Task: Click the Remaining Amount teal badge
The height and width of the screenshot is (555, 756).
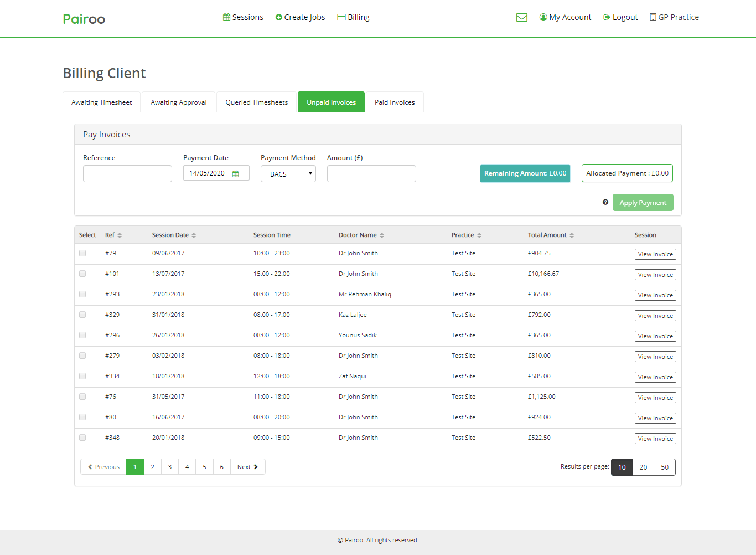Action: pos(525,173)
